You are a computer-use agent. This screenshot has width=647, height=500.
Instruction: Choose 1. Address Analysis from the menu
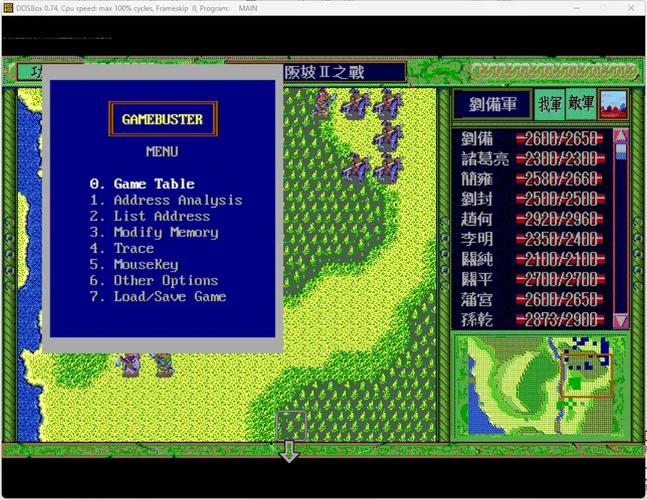(x=165, y=200)
